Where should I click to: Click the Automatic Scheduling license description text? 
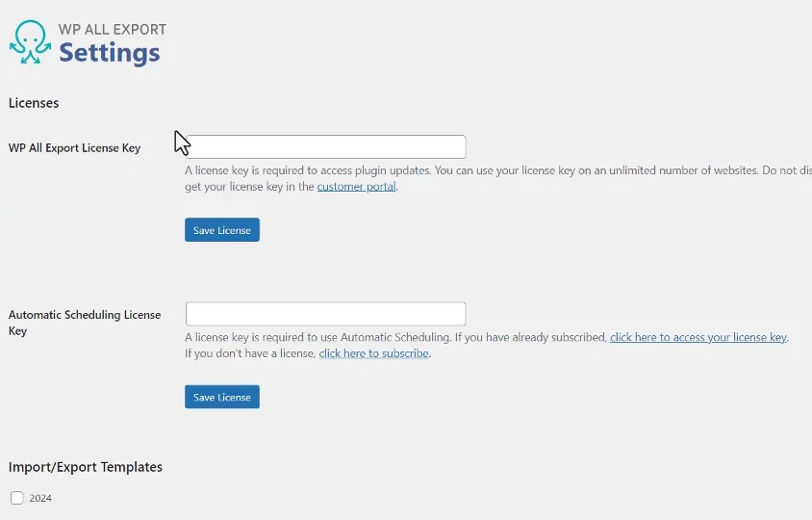click(395, 338)
